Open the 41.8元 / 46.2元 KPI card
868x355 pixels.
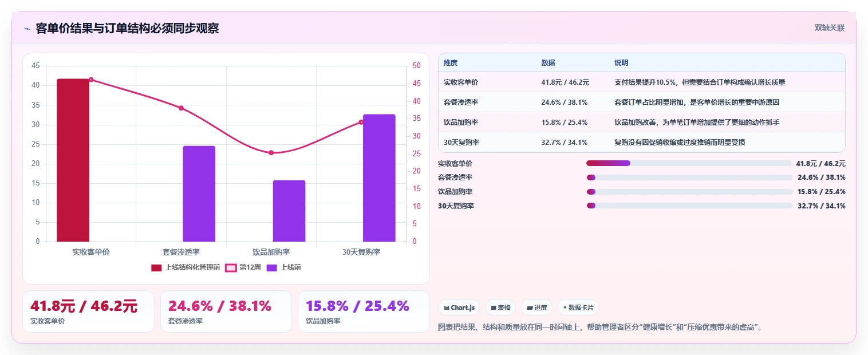click(x=88, y=311)
